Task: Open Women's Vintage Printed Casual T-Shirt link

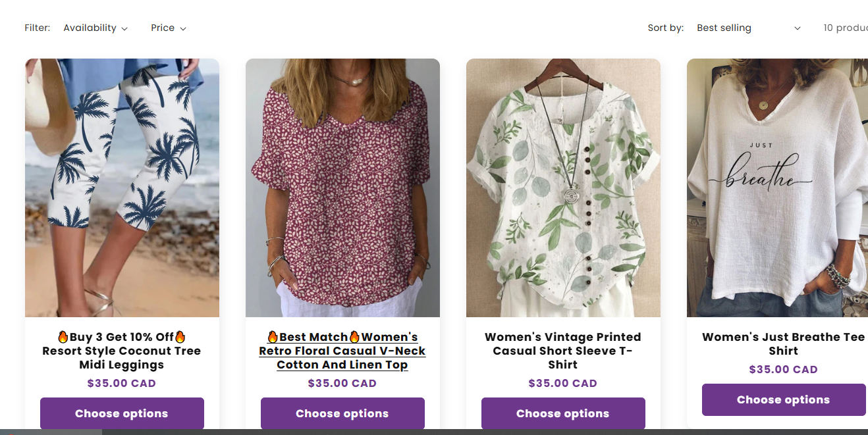Action: [x=563, y=351]
